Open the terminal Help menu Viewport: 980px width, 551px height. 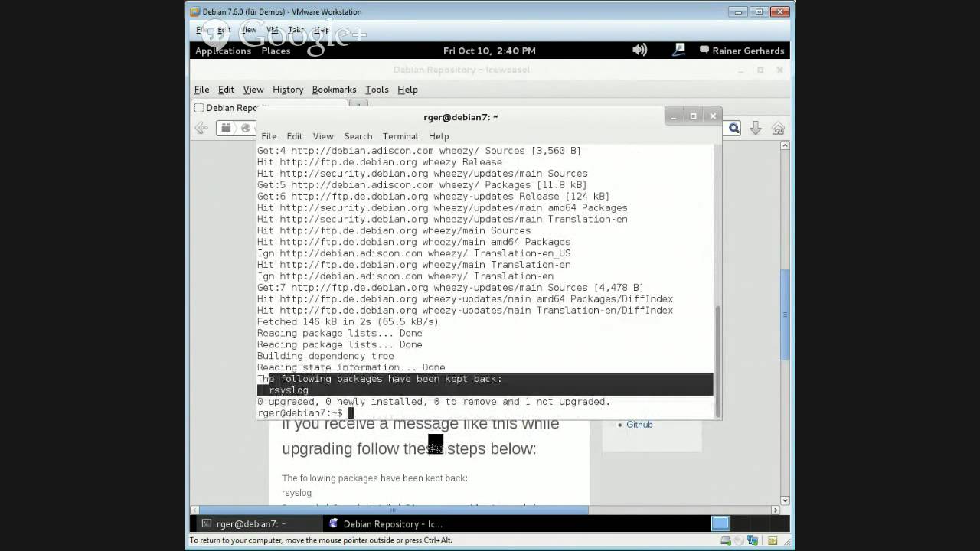click(x=439, y=136)
